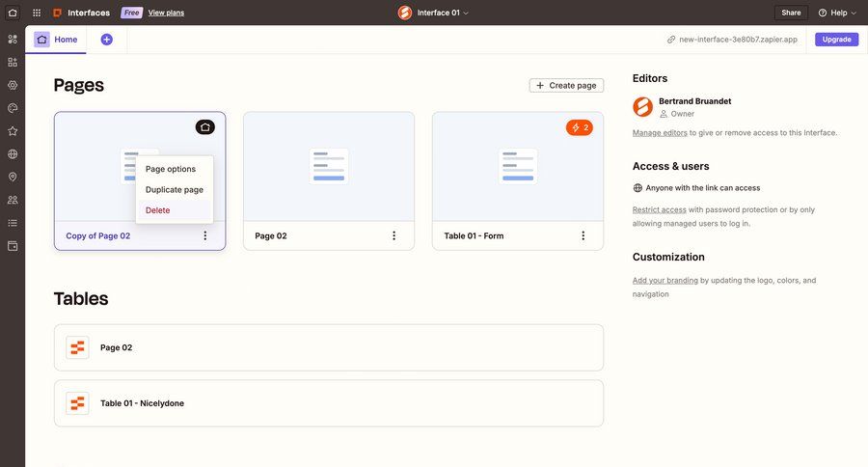This screenshot has width=868, height=467.
Task: Click the Page 02 card title
Action: click(x=271, y=236)
